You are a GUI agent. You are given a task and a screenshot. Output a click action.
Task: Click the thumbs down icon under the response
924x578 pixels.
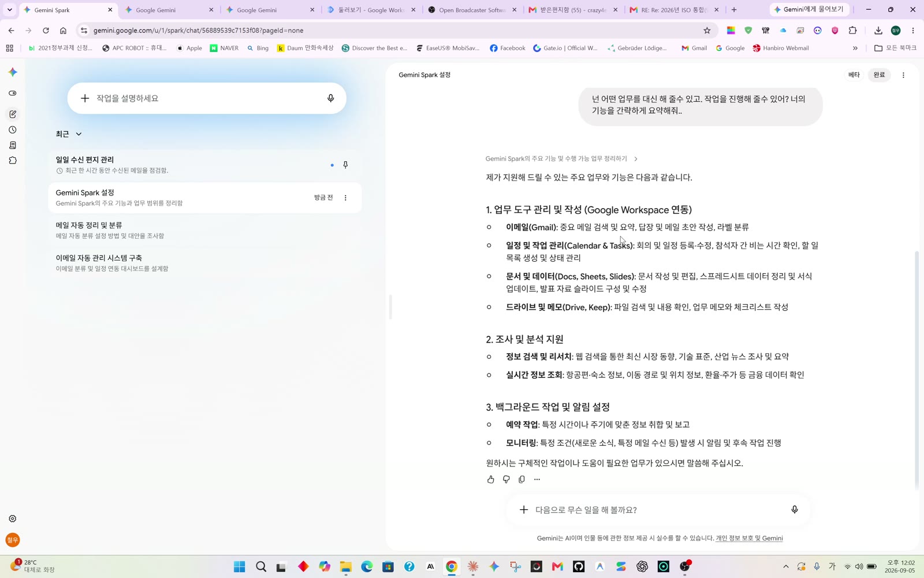pyautogui.click(x=506, y=479)
